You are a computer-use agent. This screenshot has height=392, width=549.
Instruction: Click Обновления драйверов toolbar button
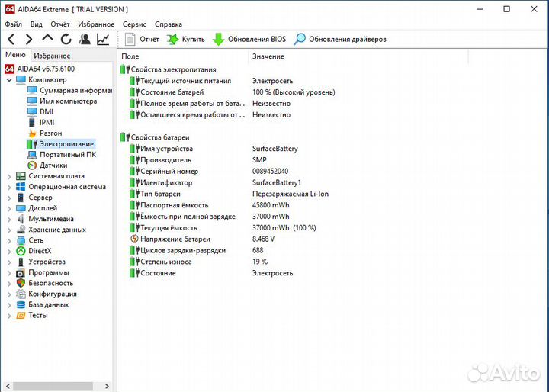[x=339, y=39]
